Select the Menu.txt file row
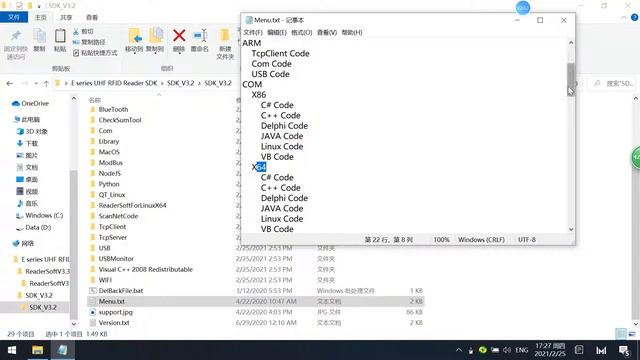The image size is (640, 360). 256,301
